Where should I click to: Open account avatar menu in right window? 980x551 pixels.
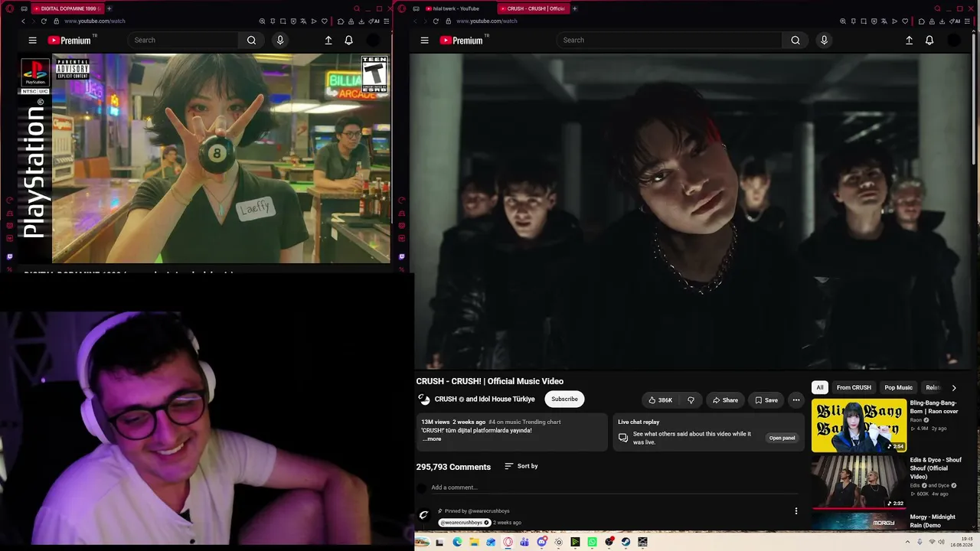[x=954, y=41]
